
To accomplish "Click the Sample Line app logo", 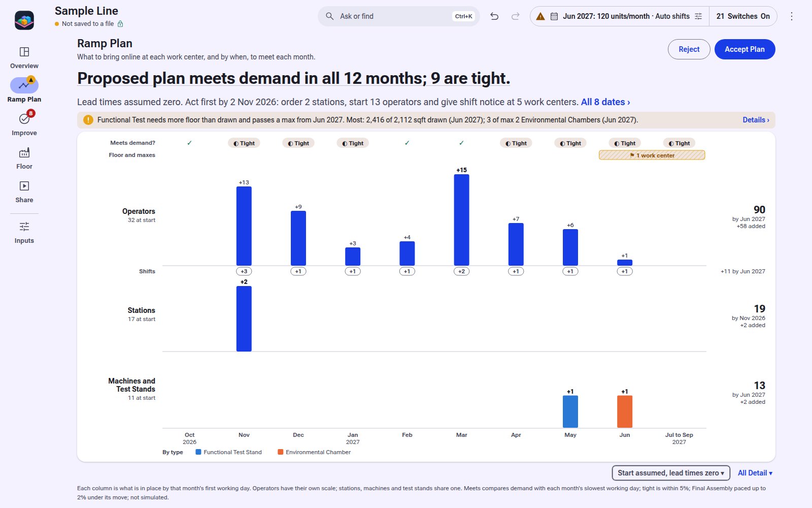I will click(24, 20).
